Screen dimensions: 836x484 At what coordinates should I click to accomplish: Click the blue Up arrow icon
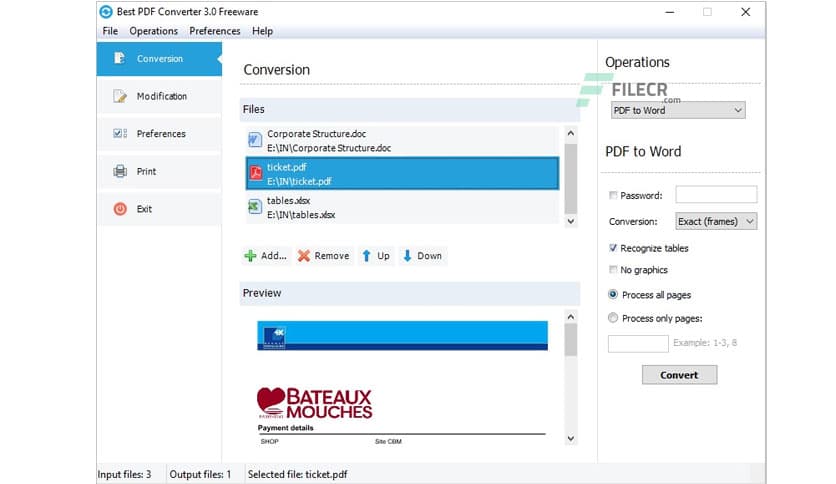coord(366,256)
